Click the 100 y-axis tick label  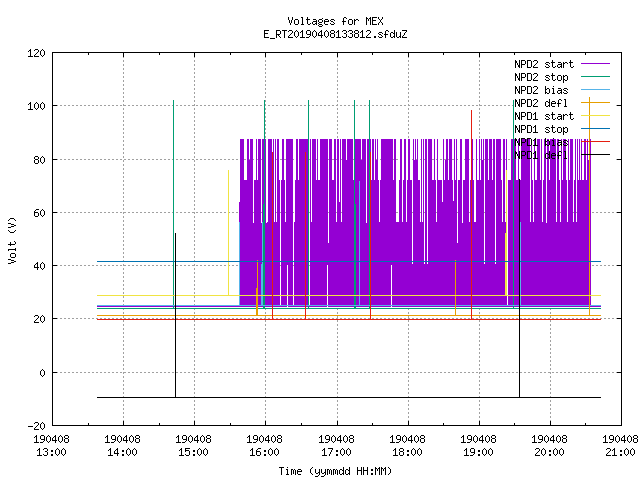click(36, 106)
